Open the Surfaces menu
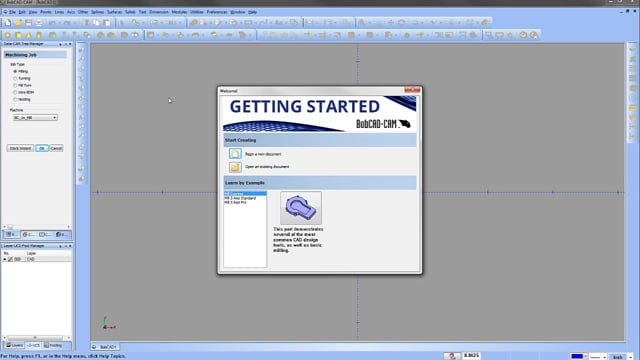Viewport: 640px width, 360px height. (114, 12)
